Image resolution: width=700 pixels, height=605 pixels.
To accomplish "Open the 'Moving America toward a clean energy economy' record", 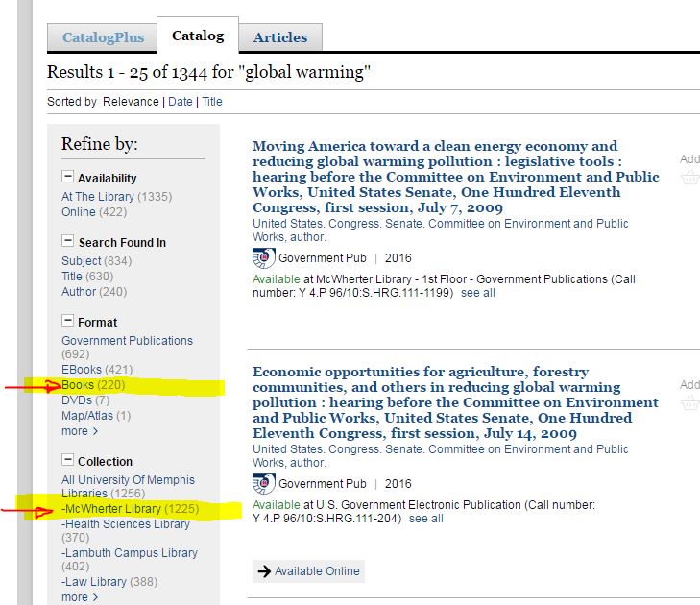I will tap(456, 177).
